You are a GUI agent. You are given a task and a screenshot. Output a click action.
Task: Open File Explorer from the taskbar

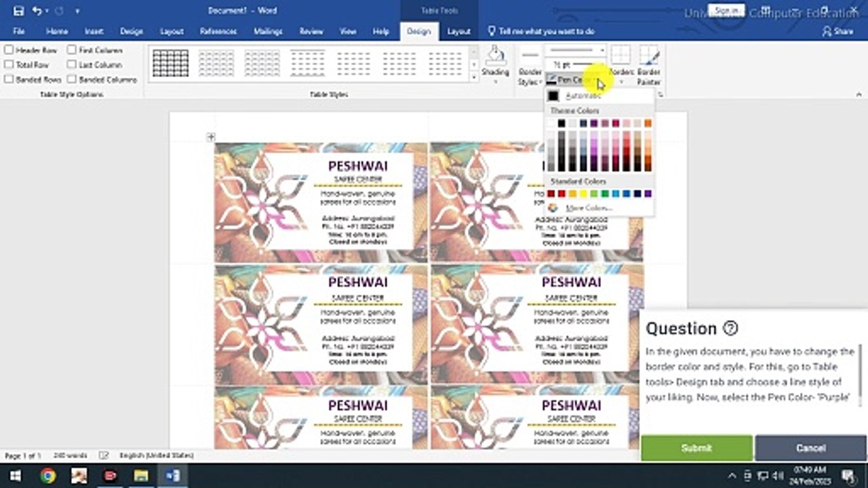tap(141, 476)
